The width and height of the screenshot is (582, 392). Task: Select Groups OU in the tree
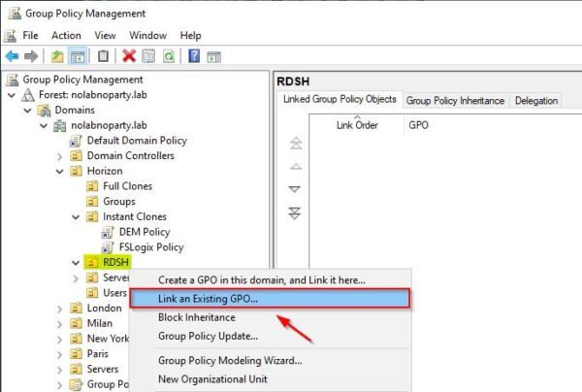[118, 202]
